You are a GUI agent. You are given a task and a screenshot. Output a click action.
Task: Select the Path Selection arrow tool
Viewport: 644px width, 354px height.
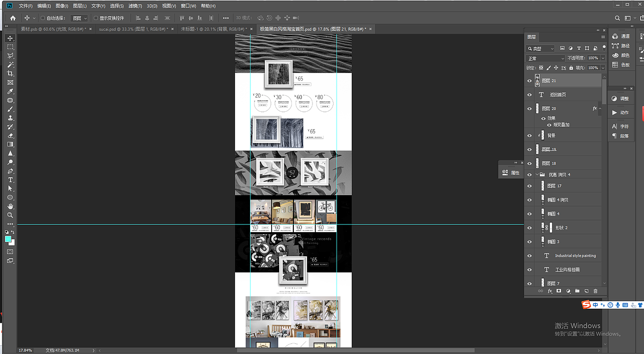(x=10, y=189)
